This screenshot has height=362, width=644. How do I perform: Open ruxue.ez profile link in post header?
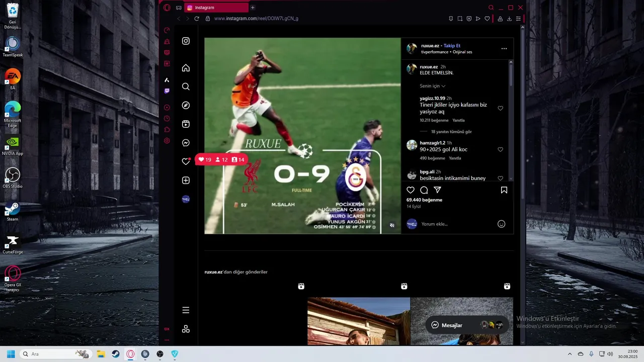click(x=430, y=46)
